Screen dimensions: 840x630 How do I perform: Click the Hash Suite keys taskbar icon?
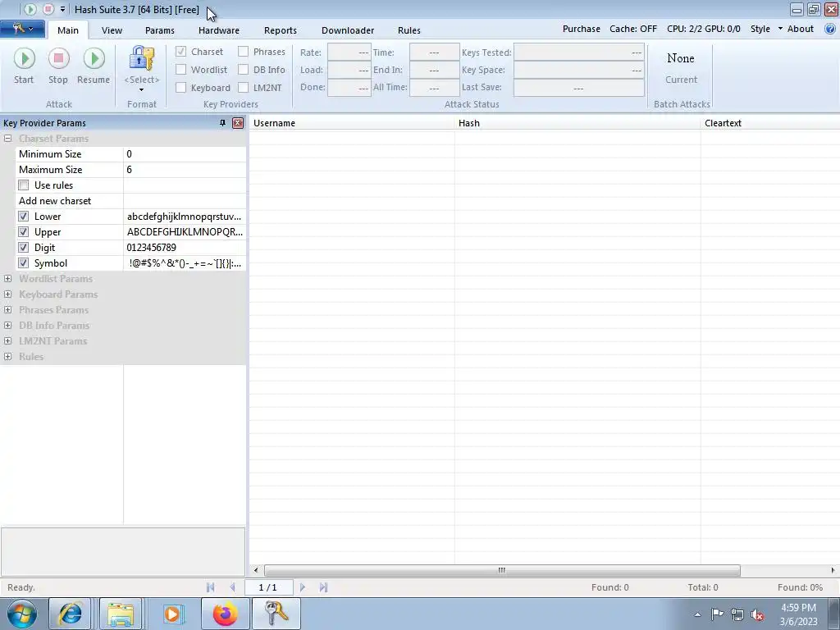pos(276,614)
